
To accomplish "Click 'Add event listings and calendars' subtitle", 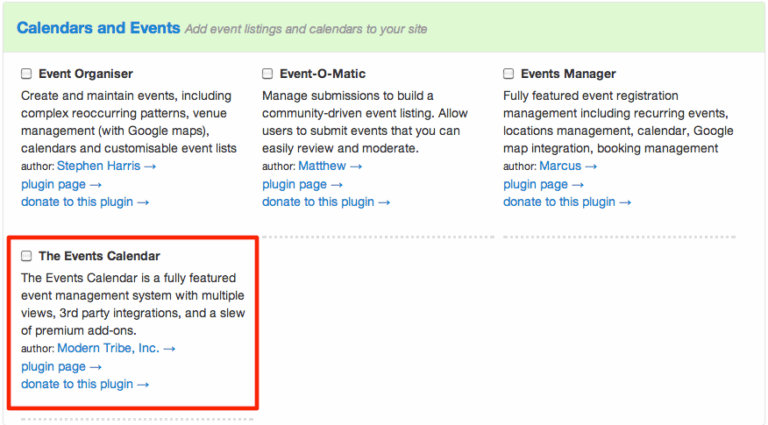I will pos(306,29).
